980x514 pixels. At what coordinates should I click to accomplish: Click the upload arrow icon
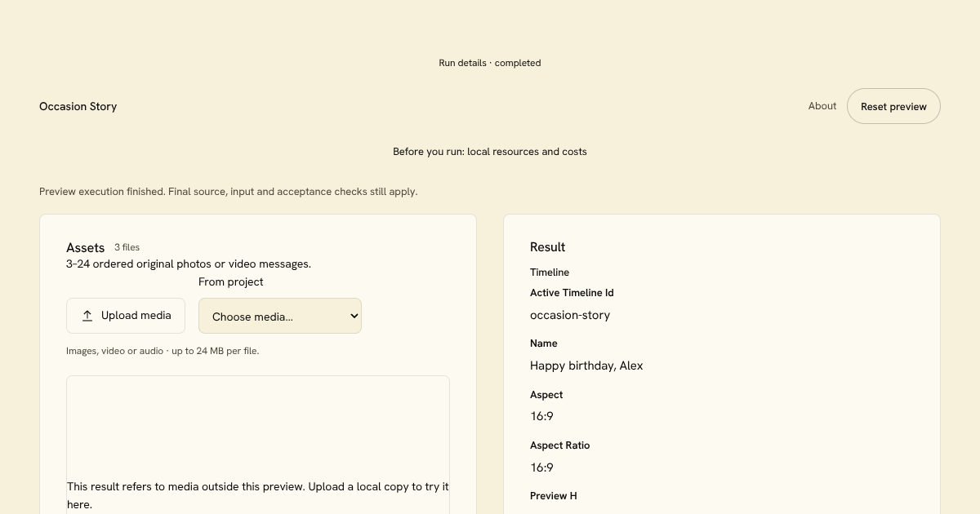click(87, 316)
